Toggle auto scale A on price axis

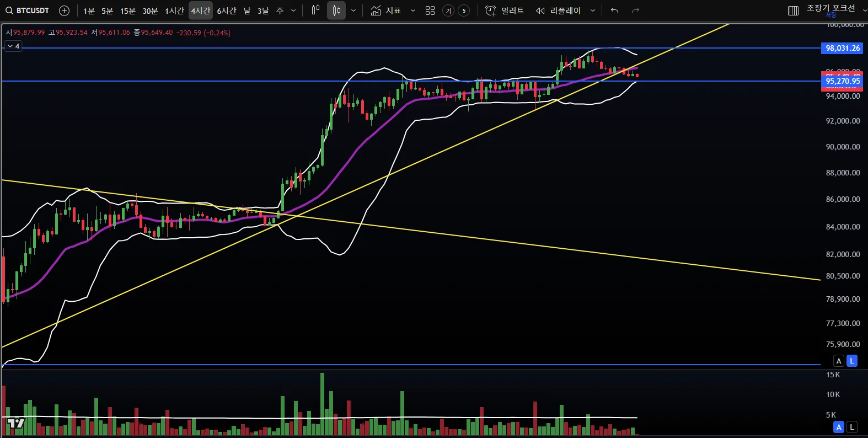839,361
